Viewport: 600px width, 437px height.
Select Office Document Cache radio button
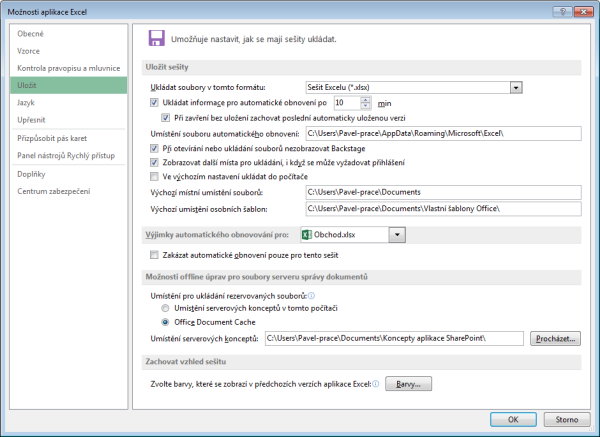tap(165, 322)
